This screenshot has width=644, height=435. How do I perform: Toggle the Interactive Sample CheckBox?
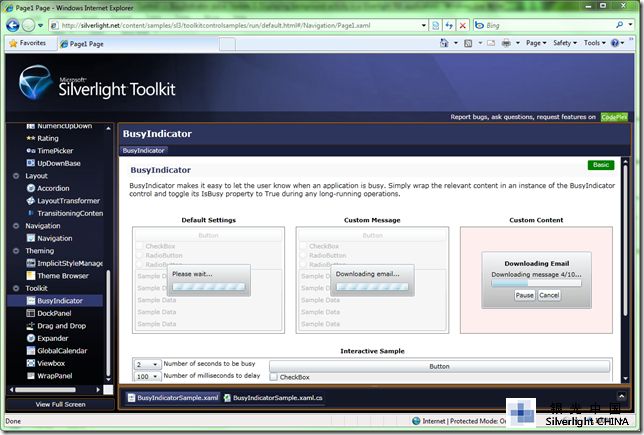(274, 377)
